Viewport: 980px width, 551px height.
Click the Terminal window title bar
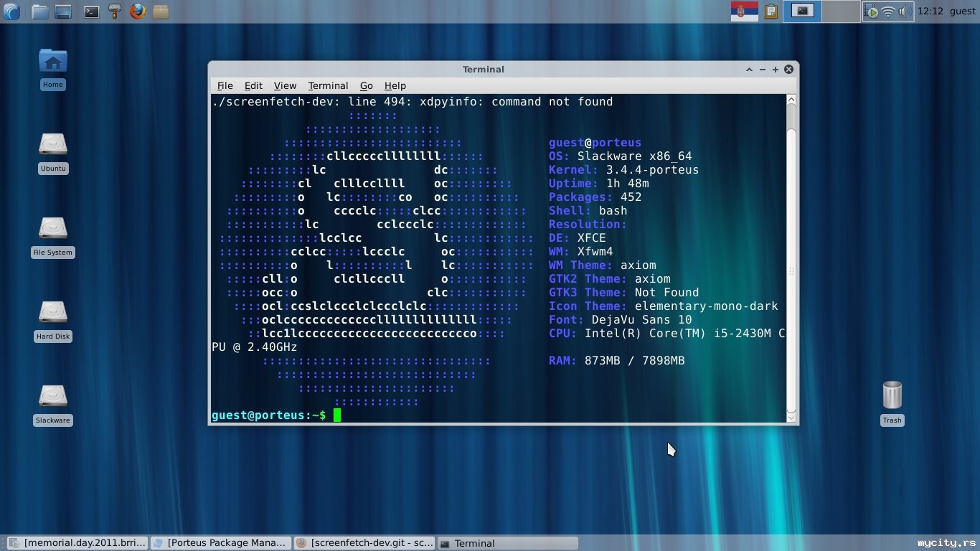[483, 70]
